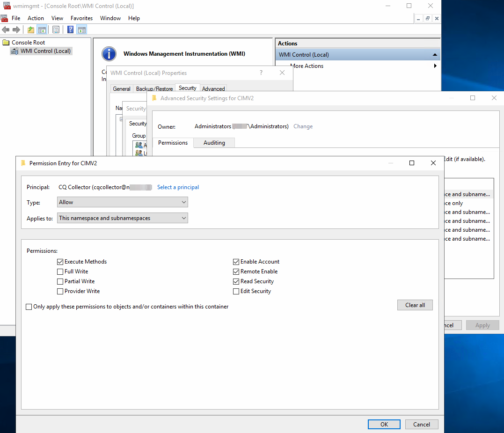The image size is (504, 433).
Task: Click the WMI Control (Local) tree icon
Action: pyautogui.click(x=15, y=51)
